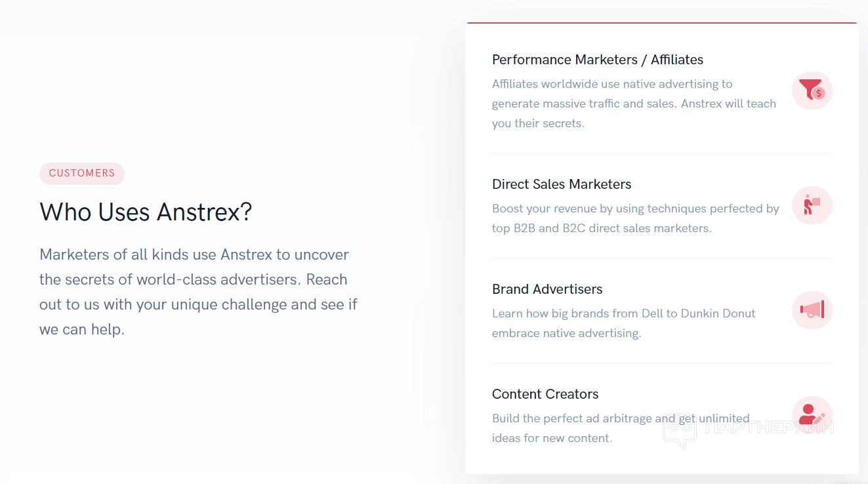Viewport: 868px width, 484px height.
Task: Click the ПАРТНЕРКИН watermark text
Action: coord(768,428)
